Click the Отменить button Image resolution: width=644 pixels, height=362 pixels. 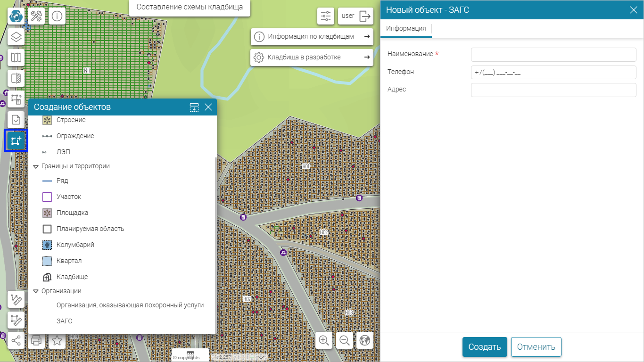[x=536, y=347]
